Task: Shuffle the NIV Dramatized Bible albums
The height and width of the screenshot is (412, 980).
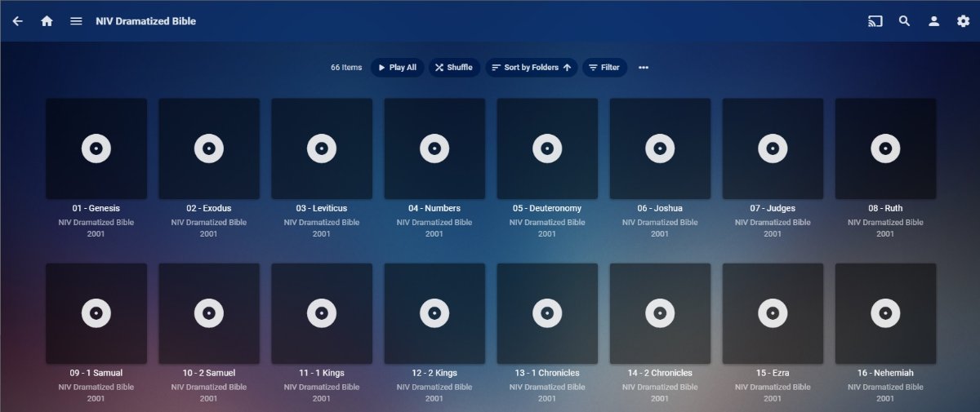Action: tap(454, 68)
